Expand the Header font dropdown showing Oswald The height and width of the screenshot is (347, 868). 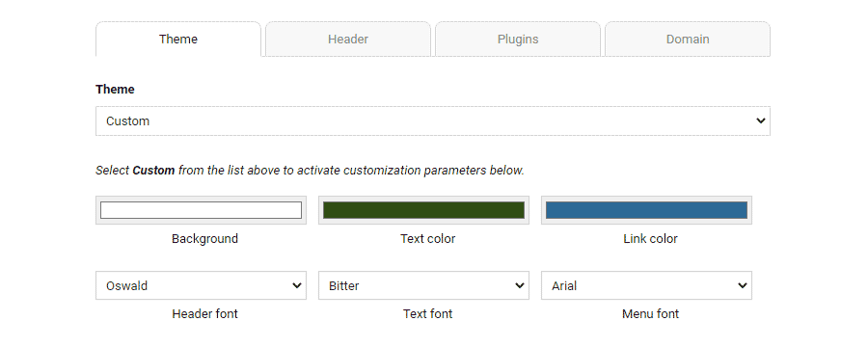201,285
